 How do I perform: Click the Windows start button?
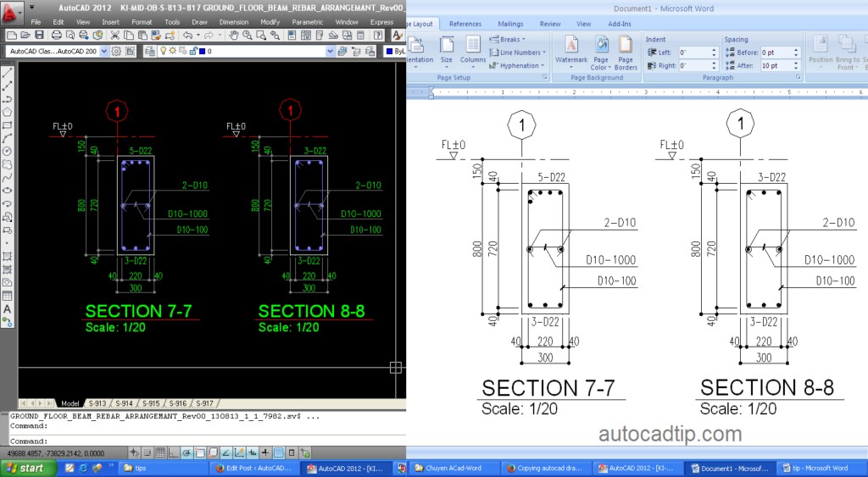coord(25,468)
